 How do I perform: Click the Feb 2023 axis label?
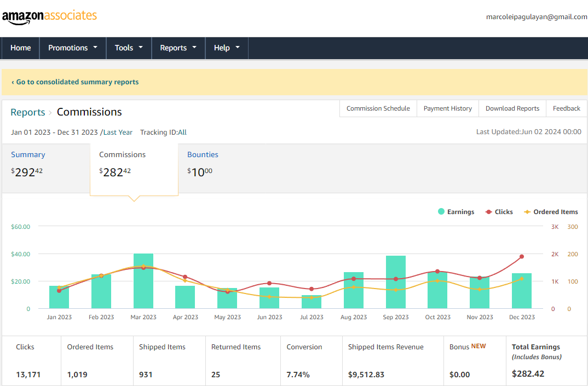101,317
